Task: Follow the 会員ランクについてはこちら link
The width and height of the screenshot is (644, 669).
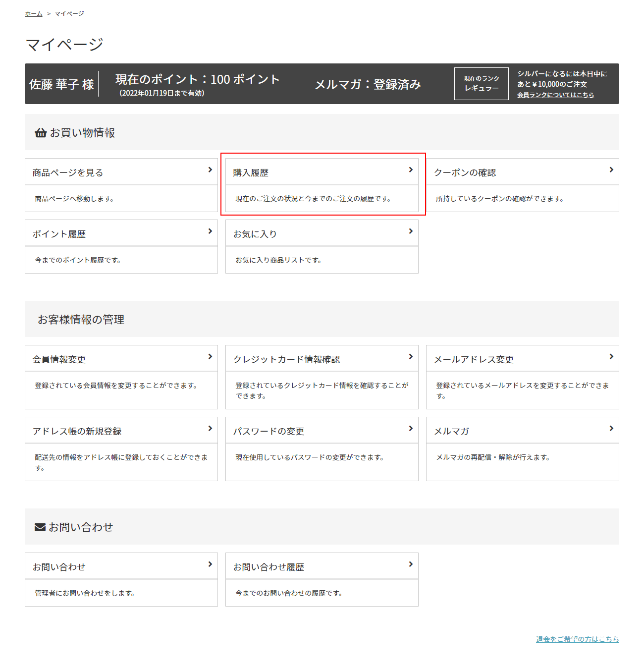Action: tap(555, 95)
